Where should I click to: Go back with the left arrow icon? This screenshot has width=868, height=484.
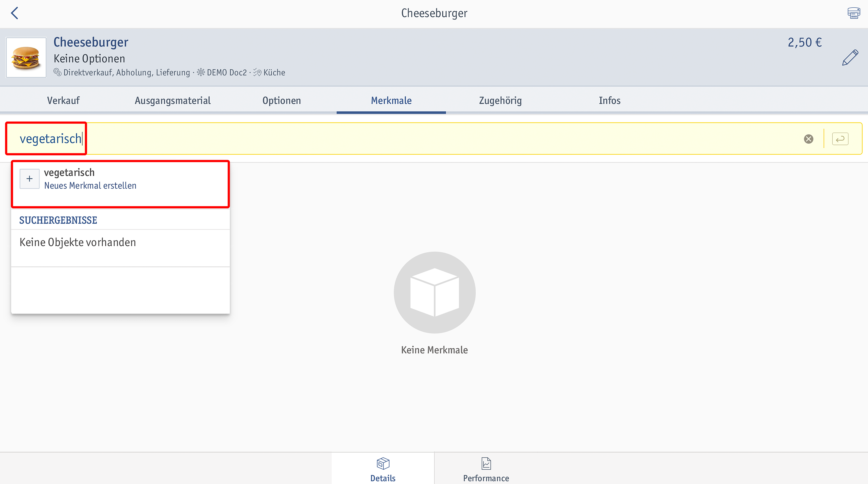click(14, 13)
